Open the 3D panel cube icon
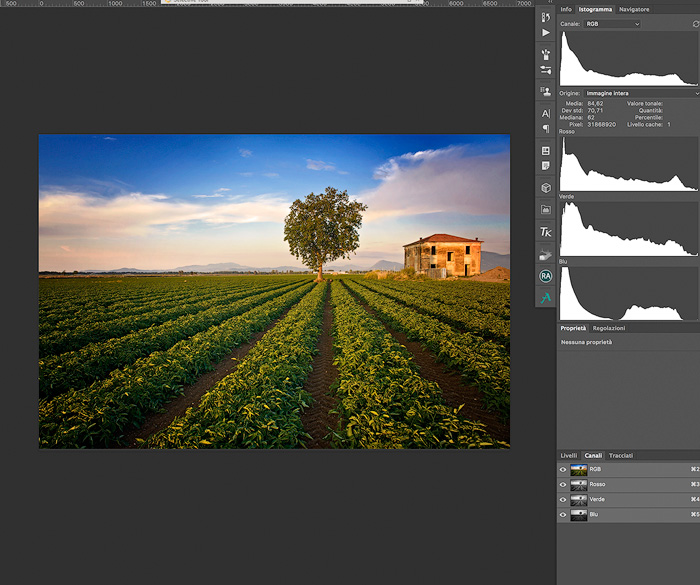 (546, 187)
